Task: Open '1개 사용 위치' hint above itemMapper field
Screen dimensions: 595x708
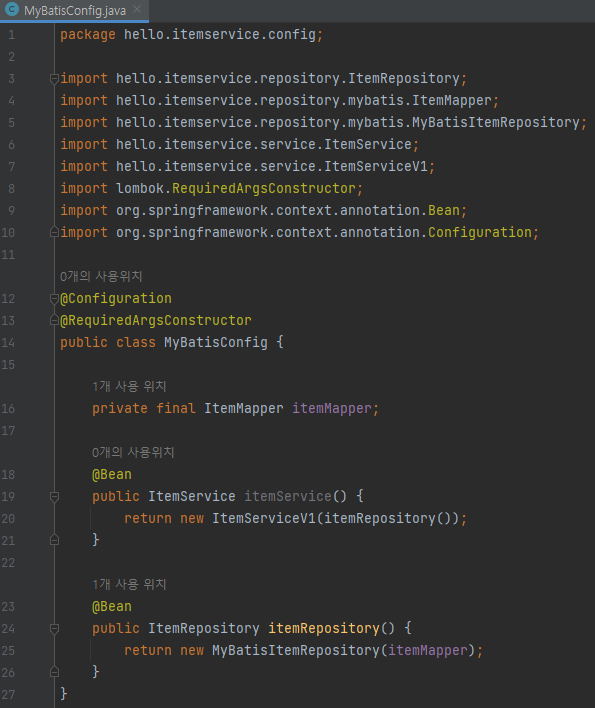Action: pyautogui.click(x=129, y=387)
